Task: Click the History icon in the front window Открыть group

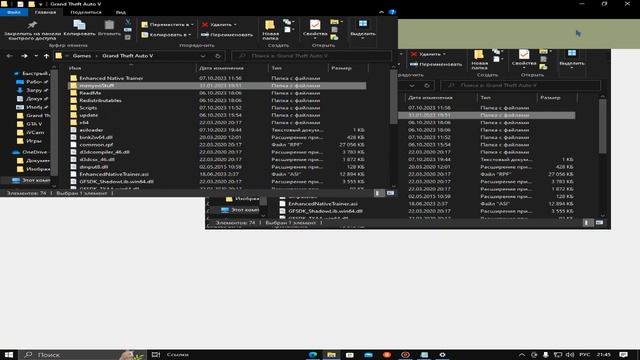Action: [x=334, y=37]
